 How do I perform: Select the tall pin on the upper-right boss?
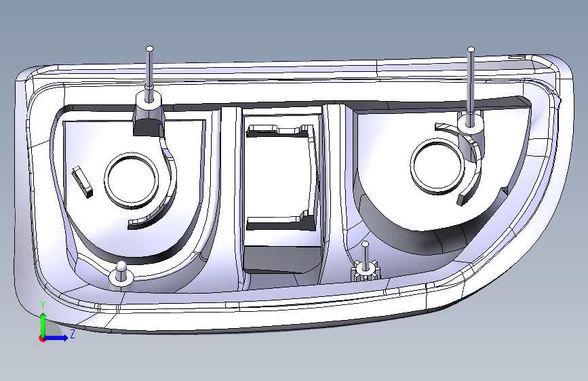471,86
